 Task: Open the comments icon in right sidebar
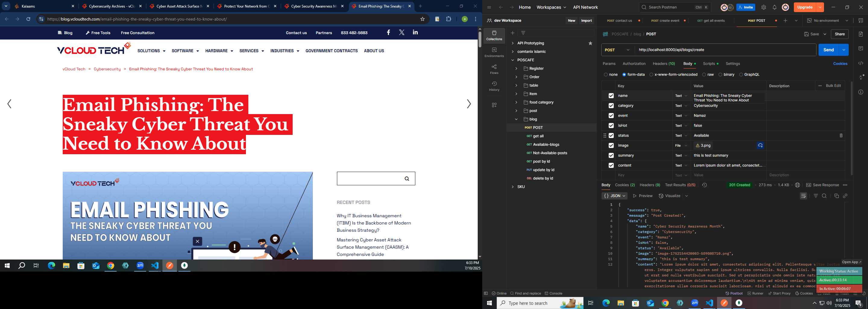(860, 49)
